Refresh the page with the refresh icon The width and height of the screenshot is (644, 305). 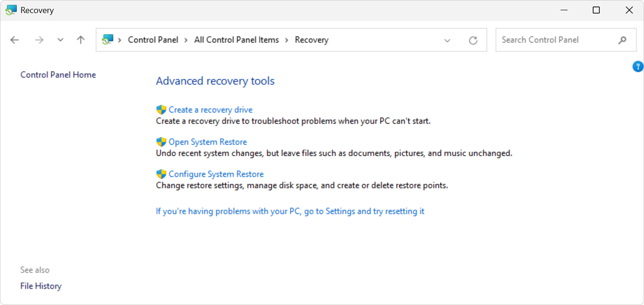(473, 40)
